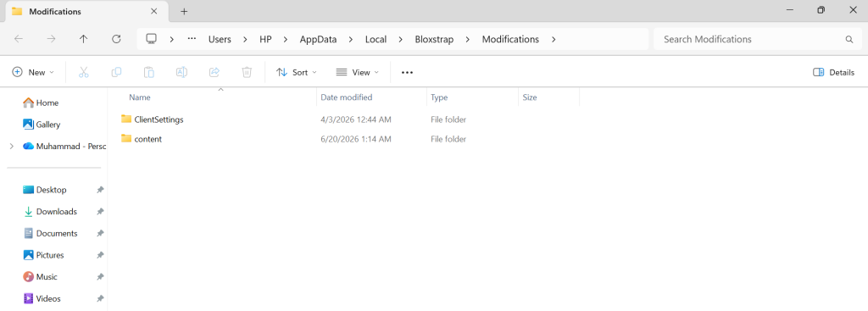
Task: Refresh the Modifications folder view
Action: click(116, 39)
